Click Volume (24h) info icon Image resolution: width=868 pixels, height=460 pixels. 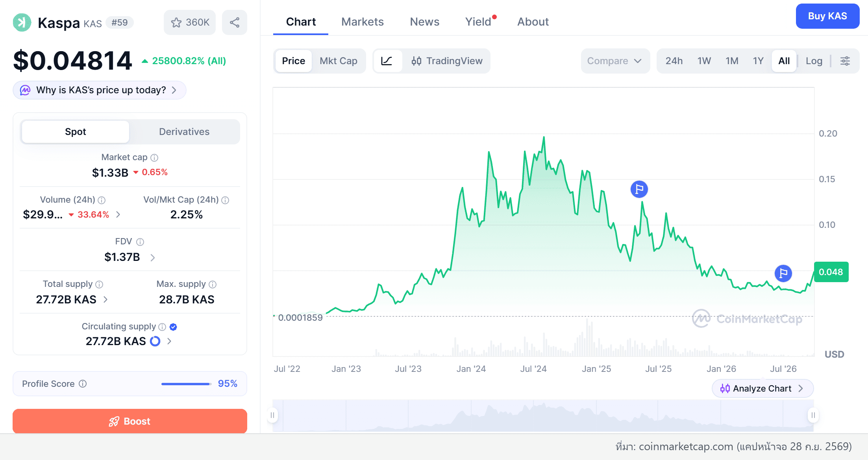tap(102, 200)
